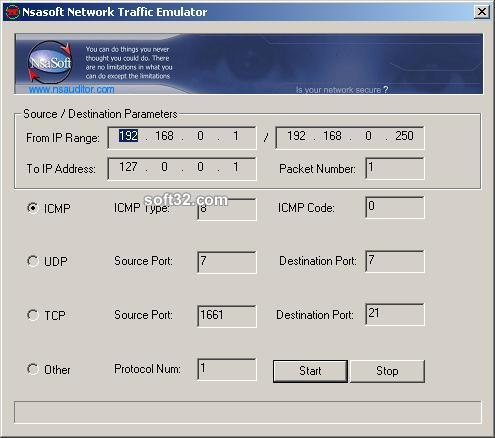The height and width of the screenshot is (438, 495).
Task: Click first octet 192 of From IP start
Action: (128, 136)
